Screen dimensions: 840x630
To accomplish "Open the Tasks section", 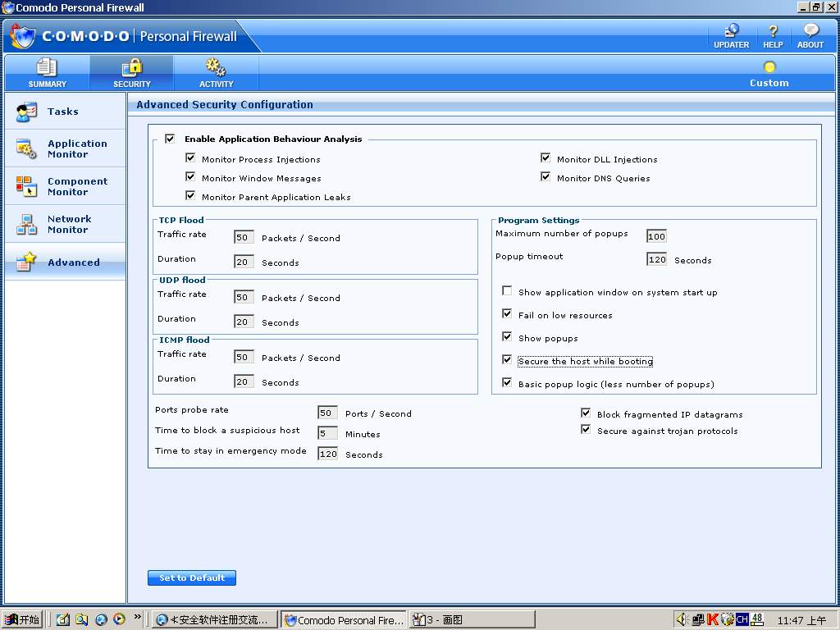I will click(x=66, y=112).
